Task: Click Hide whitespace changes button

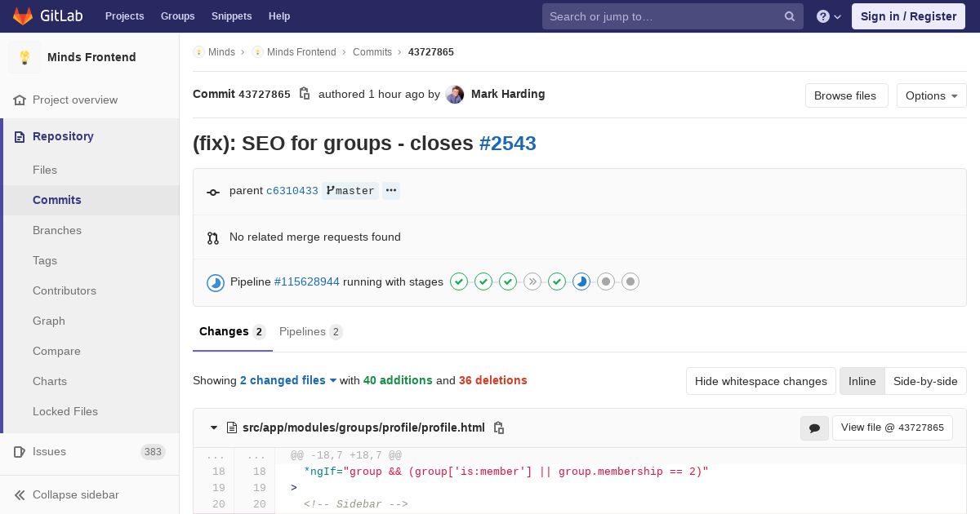Action: (x=761, y=381)
